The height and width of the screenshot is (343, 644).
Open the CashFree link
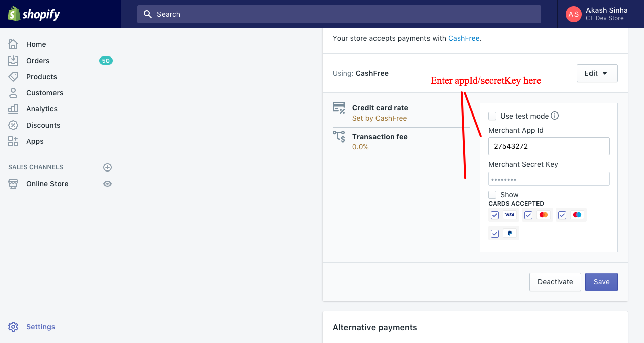(x=464, y=38)
